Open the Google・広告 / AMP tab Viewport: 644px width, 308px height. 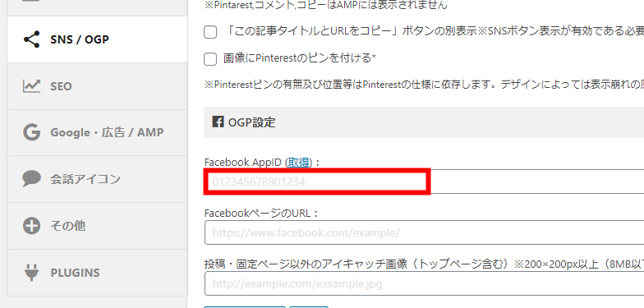(x=97, y=132)
